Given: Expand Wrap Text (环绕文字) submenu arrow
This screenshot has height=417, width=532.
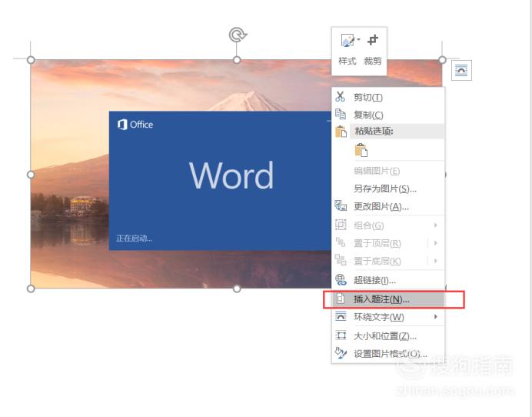Looking at the screenshot, I should click(x=436, y=316).
